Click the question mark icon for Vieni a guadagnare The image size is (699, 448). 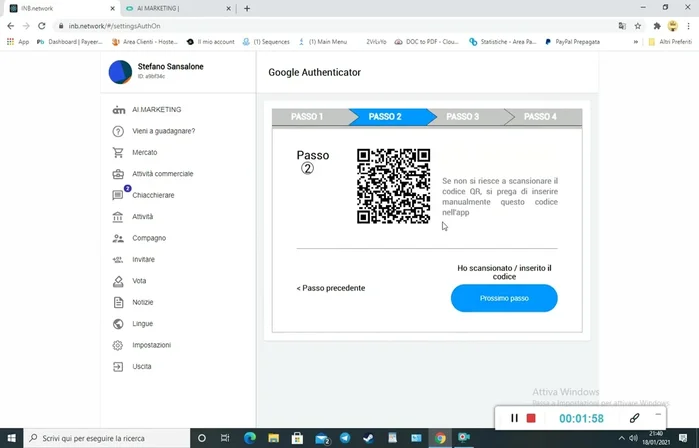[x=118, y=131]
